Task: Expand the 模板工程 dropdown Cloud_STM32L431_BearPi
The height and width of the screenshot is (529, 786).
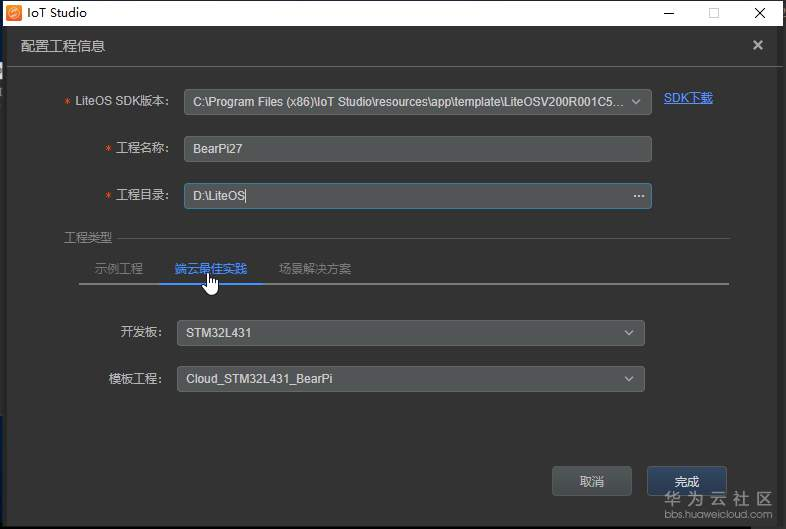Action: tap(411, 379)
